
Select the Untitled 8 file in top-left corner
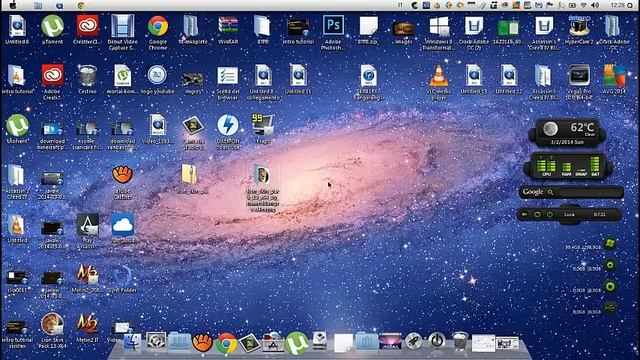(17, 26)
